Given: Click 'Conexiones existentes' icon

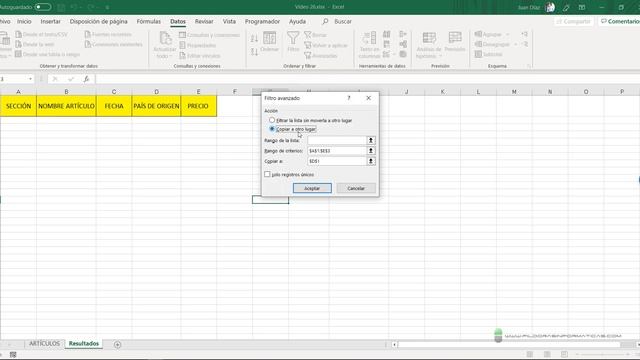Looking at the screenshot, I should [x=87, y=44].
